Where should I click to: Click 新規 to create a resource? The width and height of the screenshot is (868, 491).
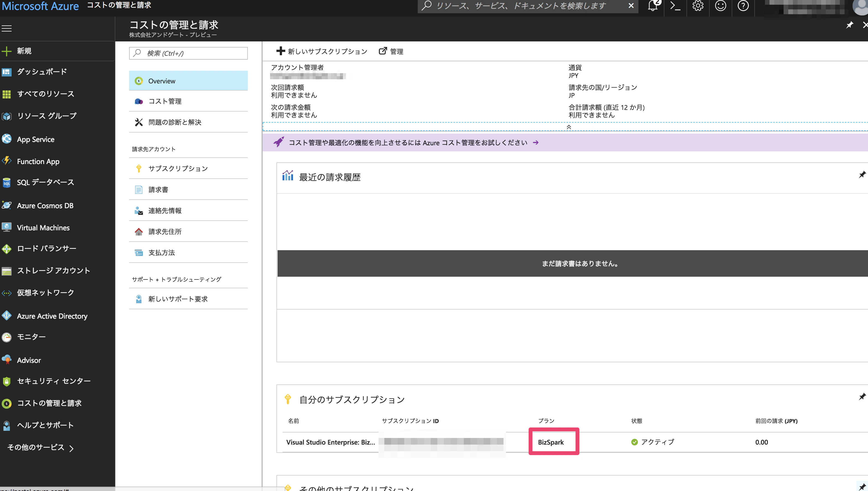point(58,51)
